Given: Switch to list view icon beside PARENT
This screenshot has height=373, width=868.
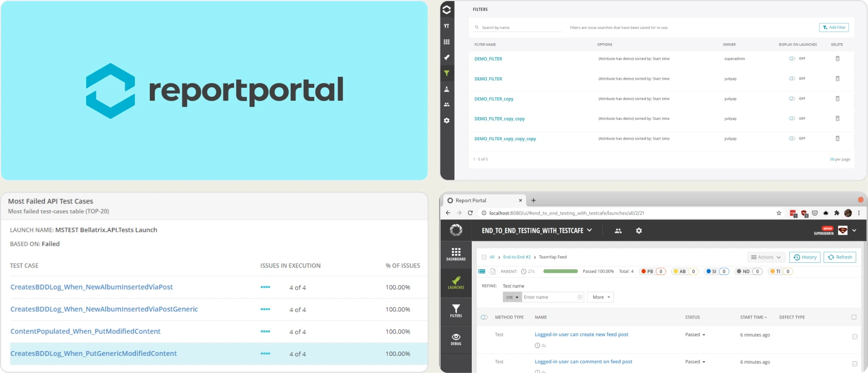Looking at the screenshot, I should [481, 271].
